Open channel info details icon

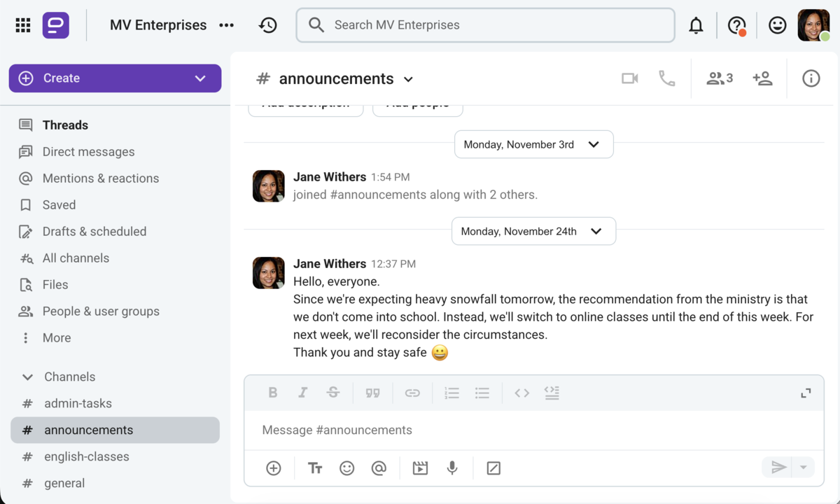click(811, 78)
